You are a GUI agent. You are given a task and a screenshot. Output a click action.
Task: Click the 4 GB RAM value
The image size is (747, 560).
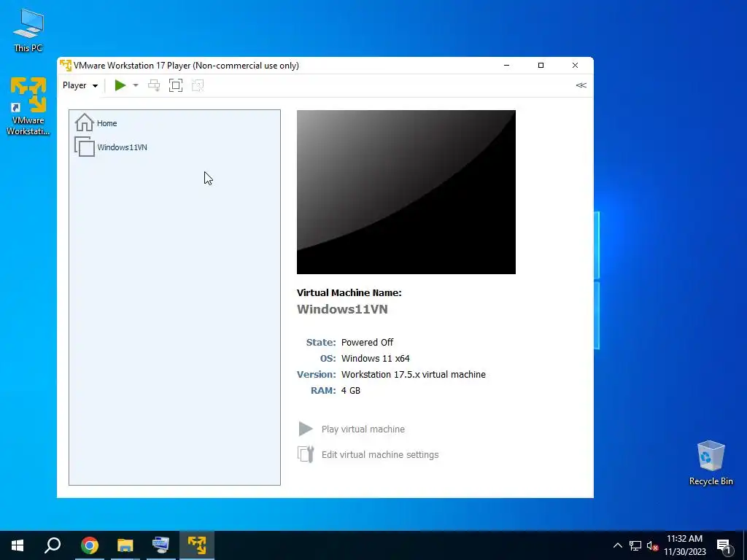351,391
